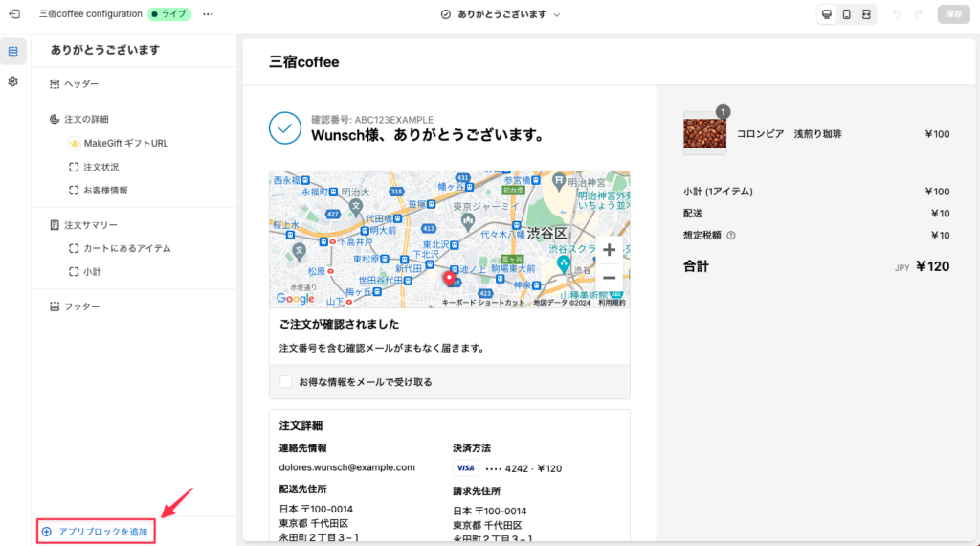
Task: Open the ありがとうございます page dropdown
Action: [501, 14]
